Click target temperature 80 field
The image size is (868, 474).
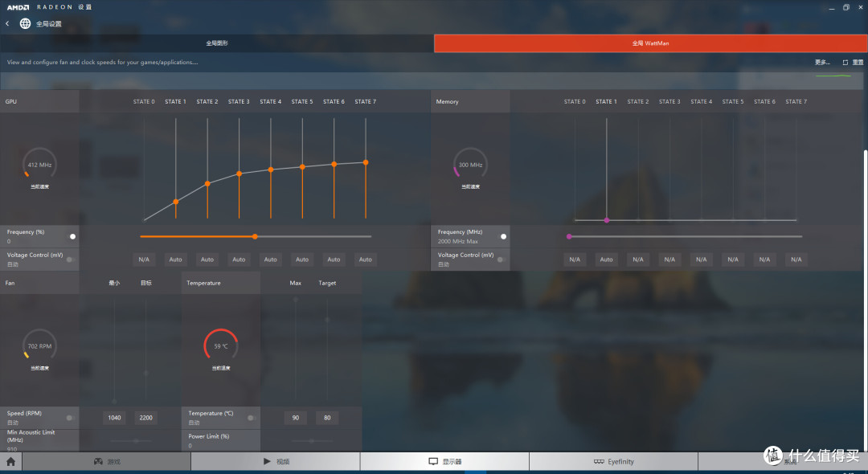pos(327,418)
